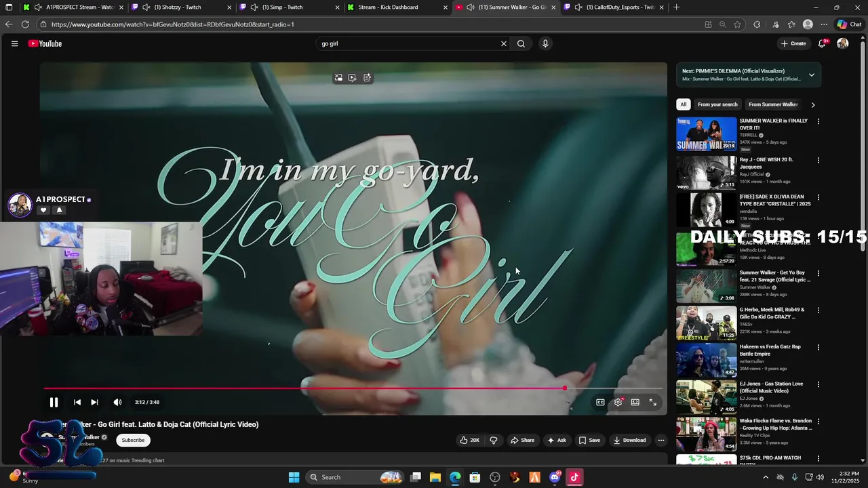Open options for 'Hakeem vs Freda Gatz' video
868x488 pixels.
point(818,347)
